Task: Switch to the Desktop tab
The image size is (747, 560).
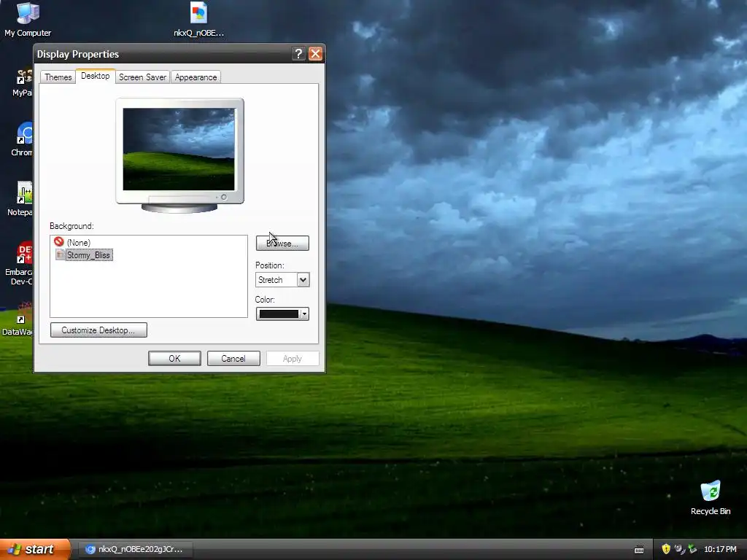Action: coord(96,76)
